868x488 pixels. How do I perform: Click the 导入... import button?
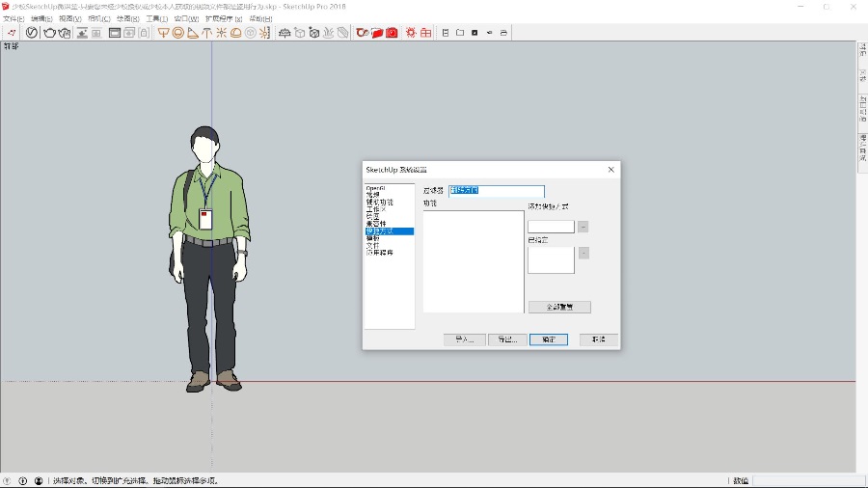click(x=465, y=339)
